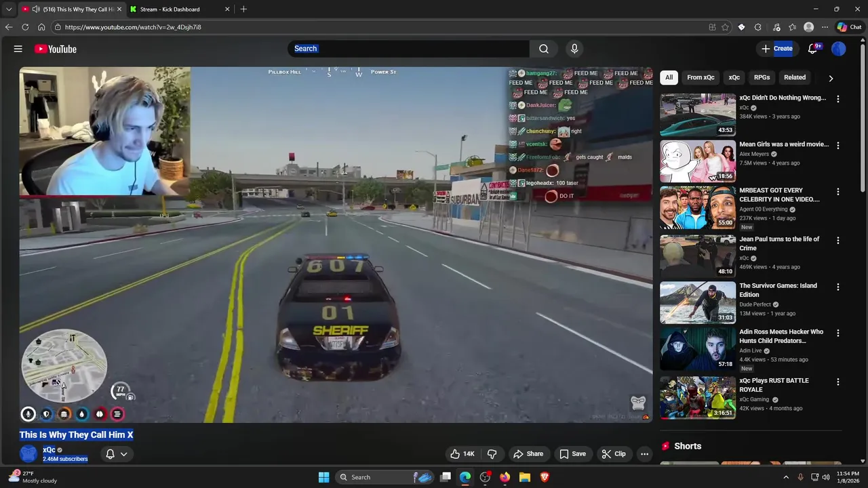Select the Related filter chip

pyautogui.click(x=795, y=77)
